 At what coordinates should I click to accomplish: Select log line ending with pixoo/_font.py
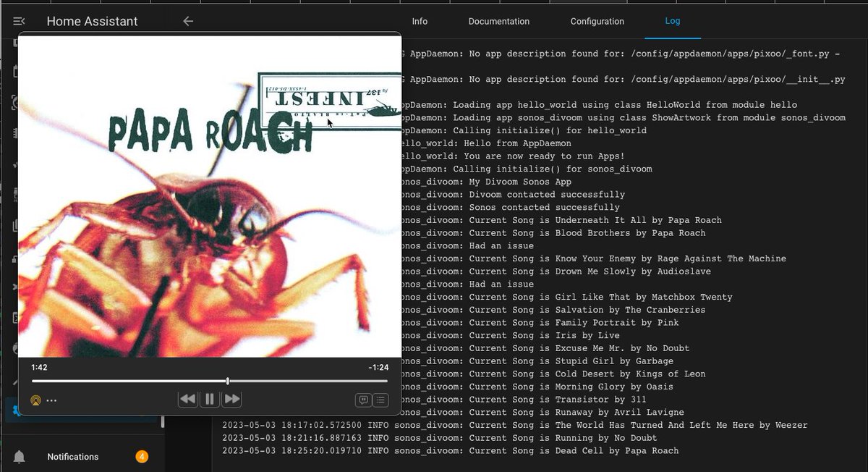(621, 54)
